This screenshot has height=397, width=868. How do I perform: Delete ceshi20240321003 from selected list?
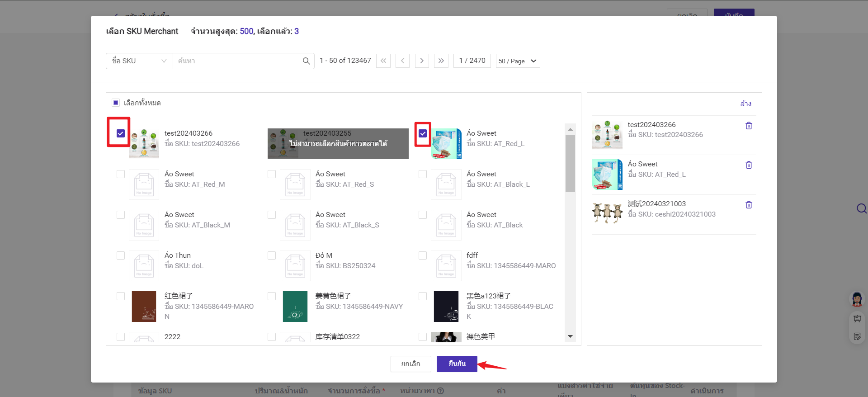749,205
